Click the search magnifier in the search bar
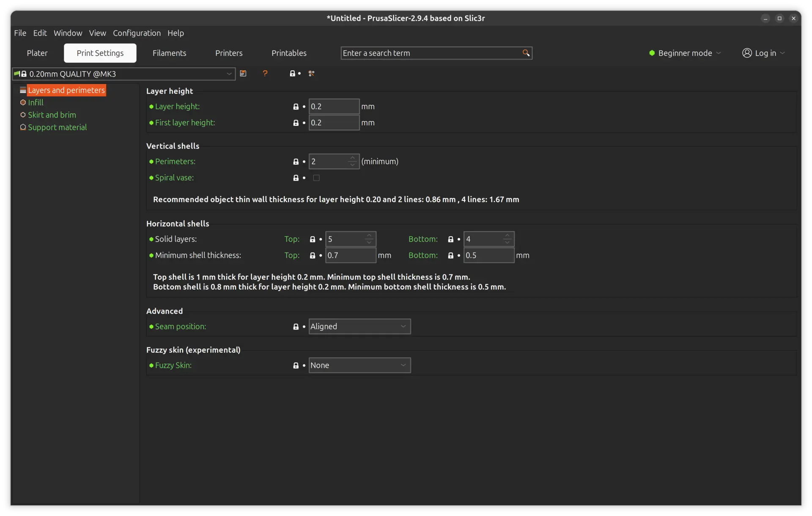The height and width of the screenshot is (516, 812). tap(526, 53)
